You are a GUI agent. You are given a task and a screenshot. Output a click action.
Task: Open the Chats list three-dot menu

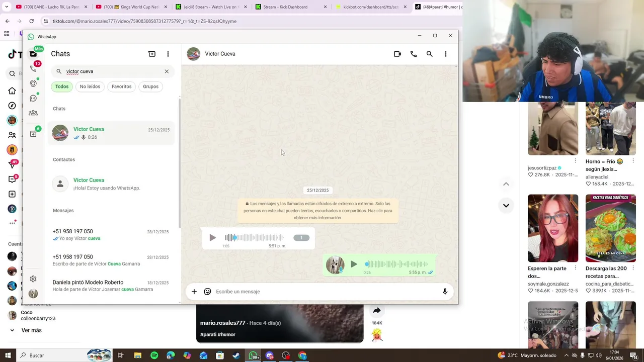coord(168,54)
